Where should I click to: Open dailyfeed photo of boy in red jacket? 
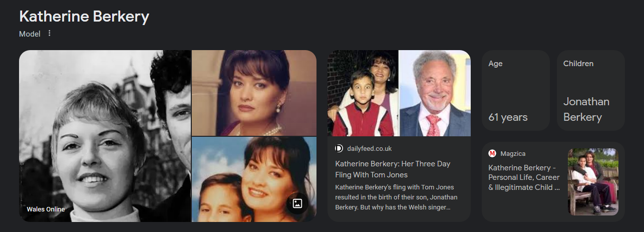[x=363, y=93]
